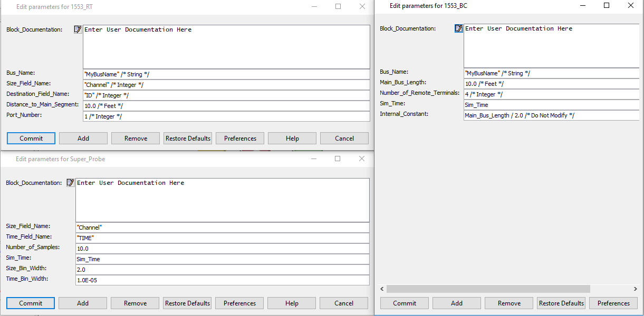Minimize the 1553_RT parameters window

[x=314, y=6]
